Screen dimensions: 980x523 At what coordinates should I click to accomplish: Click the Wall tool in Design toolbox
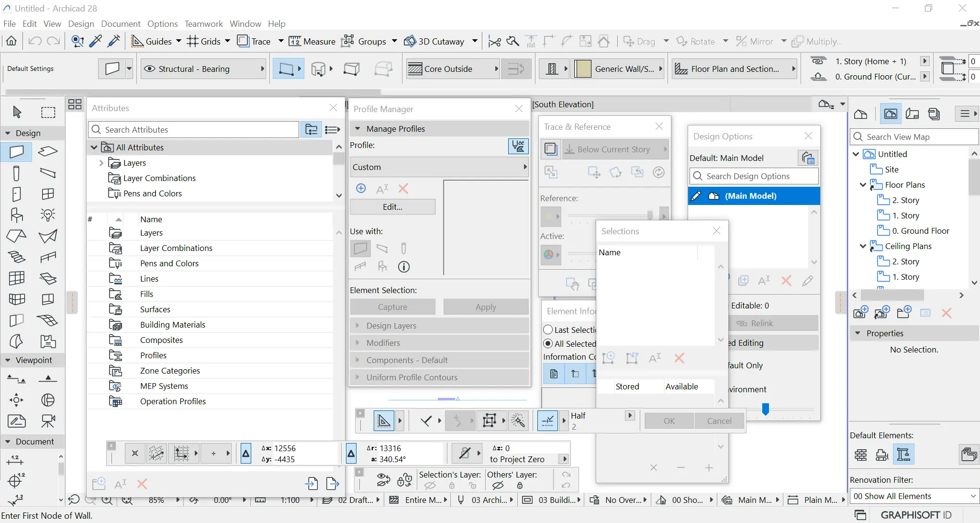click(17, 152)
